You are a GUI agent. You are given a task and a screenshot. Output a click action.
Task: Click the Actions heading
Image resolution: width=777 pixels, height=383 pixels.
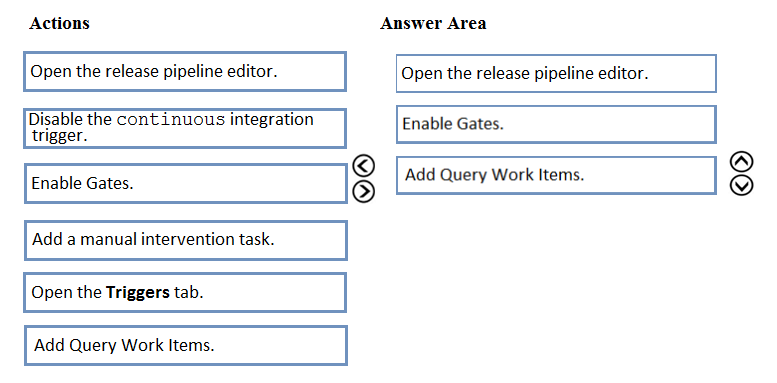(59, 23)
